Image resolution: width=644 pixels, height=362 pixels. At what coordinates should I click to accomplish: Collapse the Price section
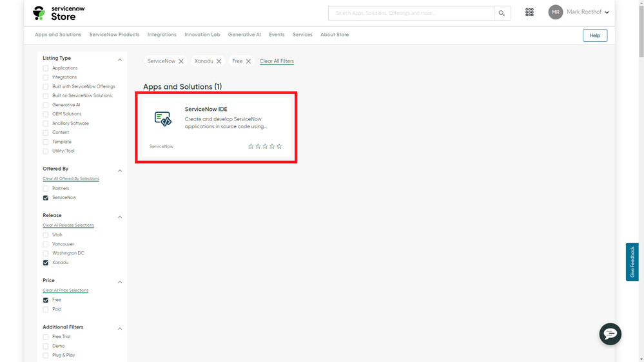tap(120, 282)
